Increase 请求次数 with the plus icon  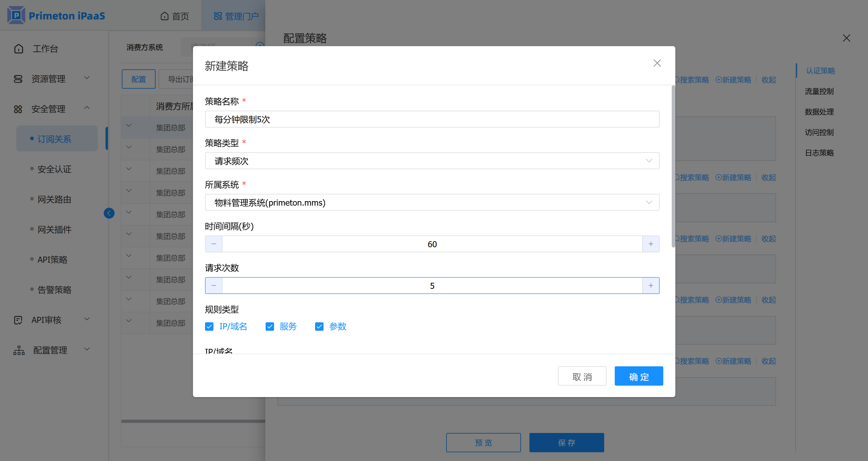tap(651, 286)
